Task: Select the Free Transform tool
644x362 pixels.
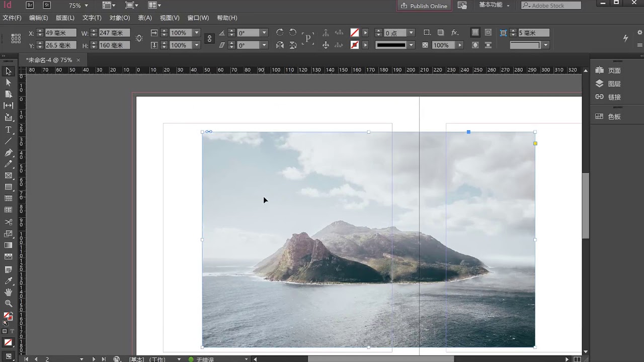Action: coord(8,233)
